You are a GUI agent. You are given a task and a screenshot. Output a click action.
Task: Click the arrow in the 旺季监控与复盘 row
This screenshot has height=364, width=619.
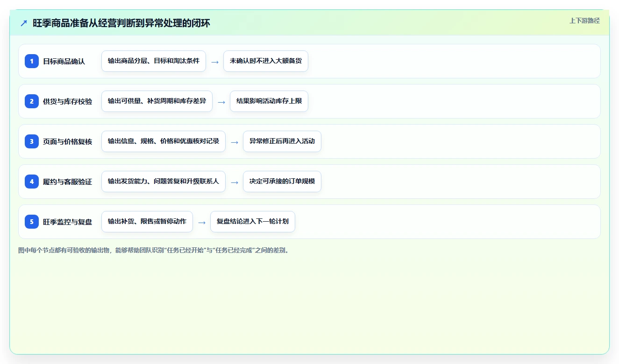[202, 222]
